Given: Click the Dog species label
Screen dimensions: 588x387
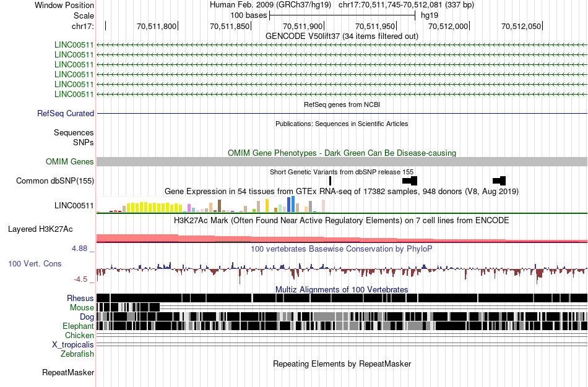Looking at the screenshot, I should point(87,317).
